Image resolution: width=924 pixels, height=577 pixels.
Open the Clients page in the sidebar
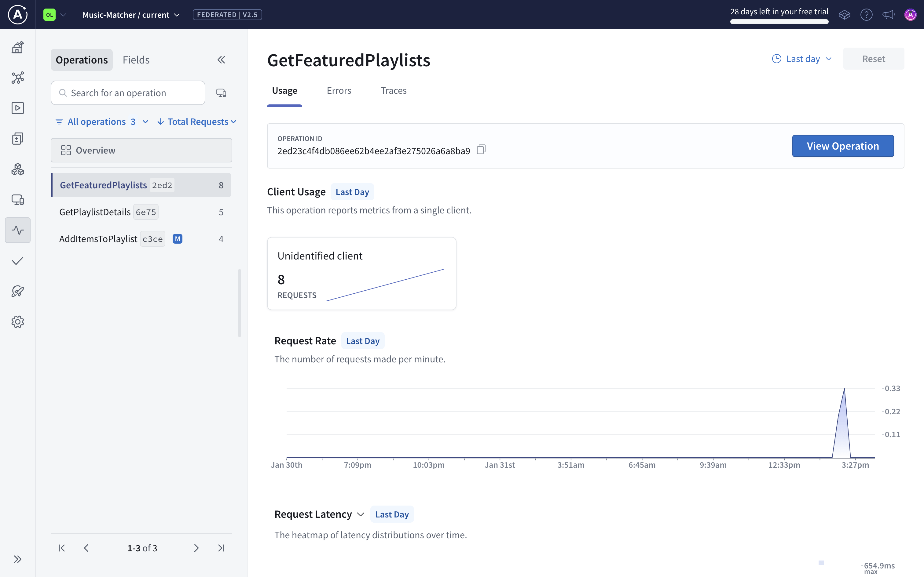17,200
